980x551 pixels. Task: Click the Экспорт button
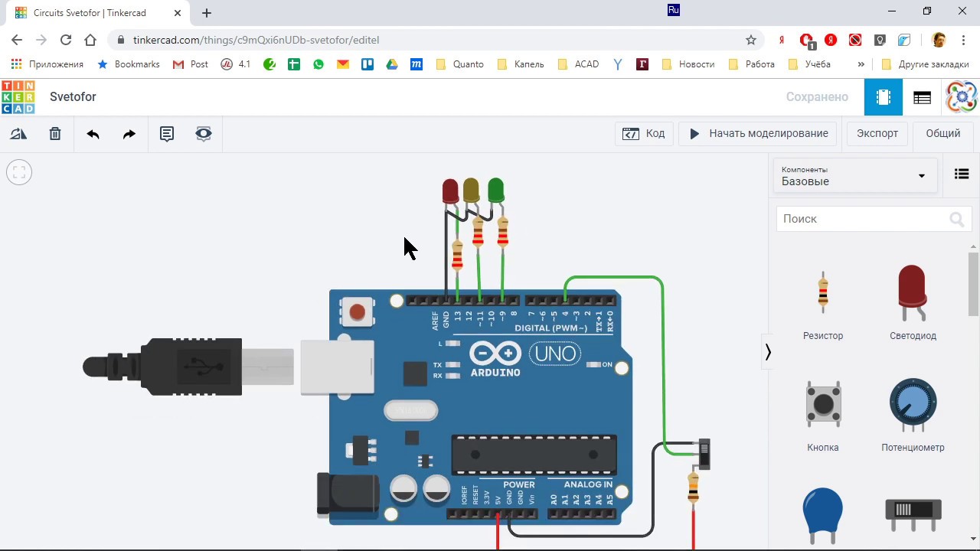[x=877, y=134]
